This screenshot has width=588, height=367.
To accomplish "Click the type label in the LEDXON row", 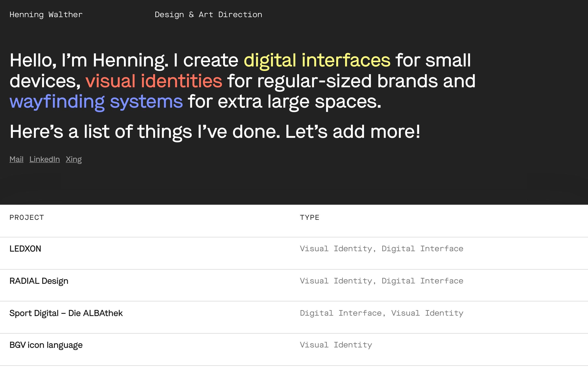I will pyautogui.click(x=381, y=249).
